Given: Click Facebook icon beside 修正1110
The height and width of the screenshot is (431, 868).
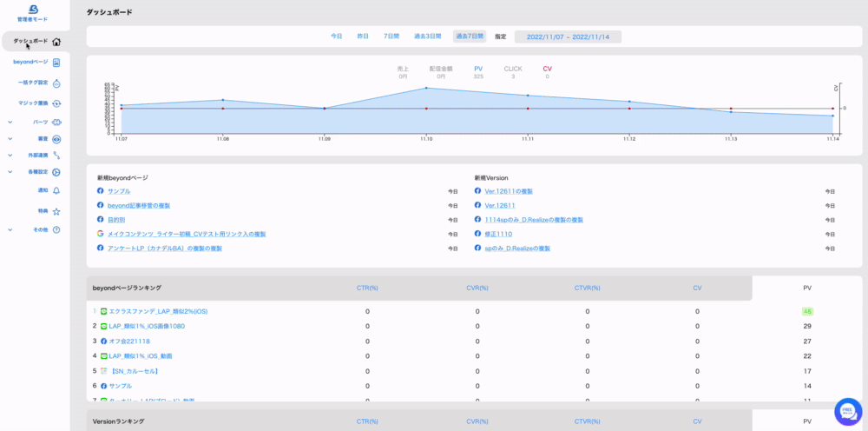Looking at the screenshot, I should pyautogui.click(x=477, y=234).
